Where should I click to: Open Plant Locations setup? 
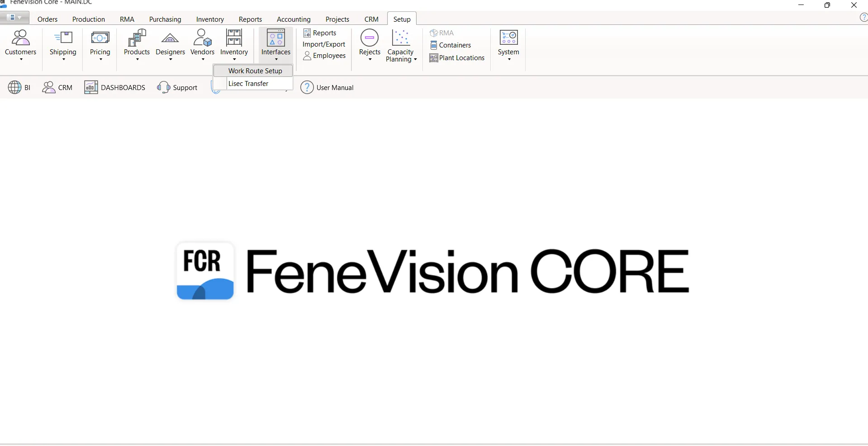[457, 58]
